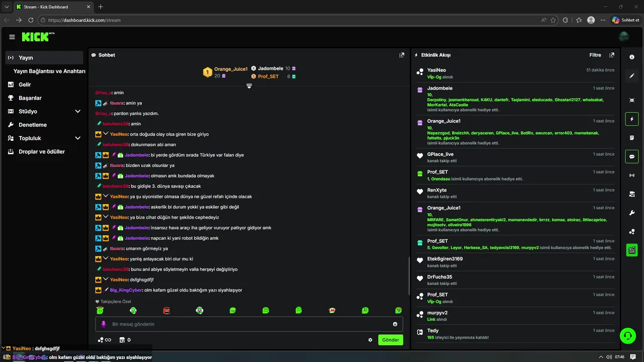Pop out the Sohbet chat panel
644x362 pixels.
click(401, 55)
